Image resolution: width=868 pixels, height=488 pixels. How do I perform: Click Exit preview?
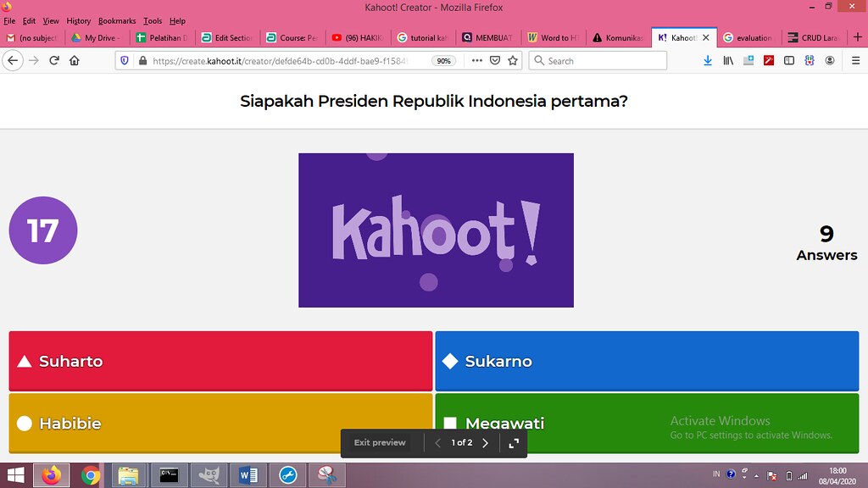[380, 442]
